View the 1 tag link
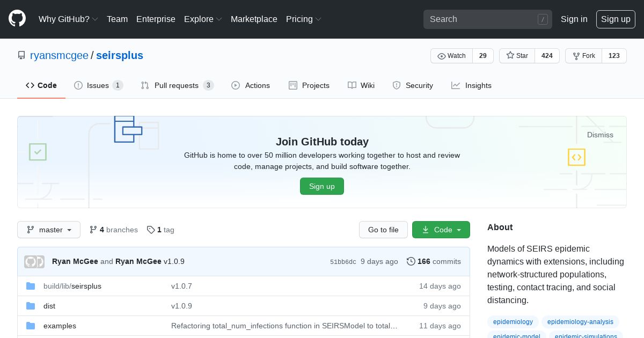Screen dimensions: 644x338 [x=160, y=230]
